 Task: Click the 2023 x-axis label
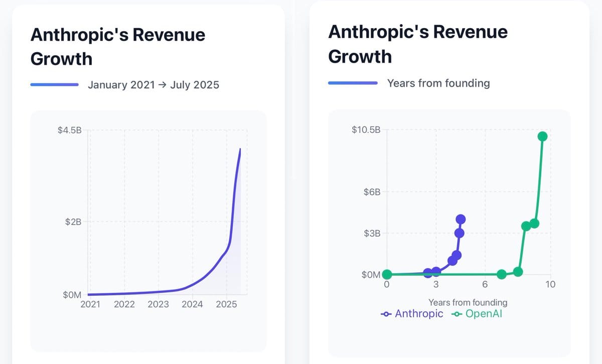(159, 304)
